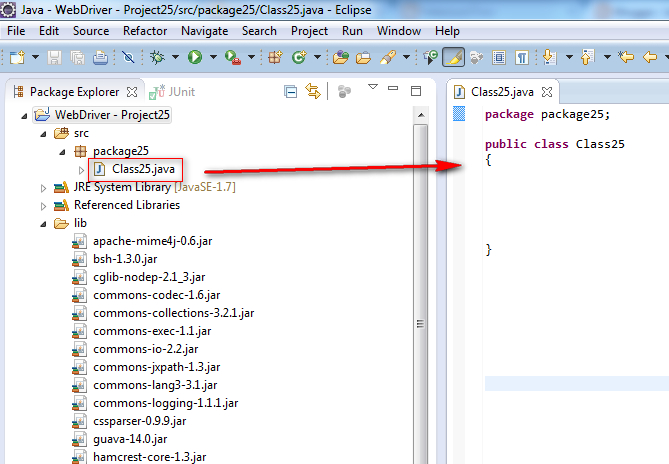Image resolution: width=669 pixels, height=464 pixels.
Task: Open the Edit menu
Action: (x=49, y=31)
